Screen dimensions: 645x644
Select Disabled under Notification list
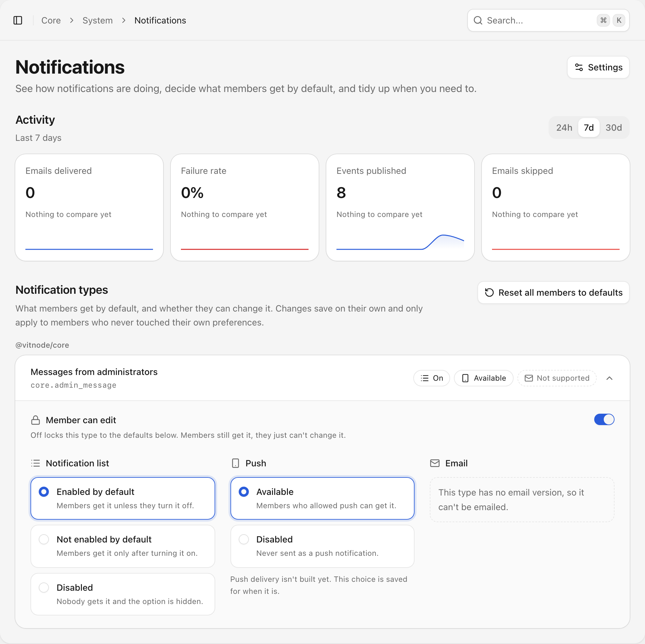123,594
